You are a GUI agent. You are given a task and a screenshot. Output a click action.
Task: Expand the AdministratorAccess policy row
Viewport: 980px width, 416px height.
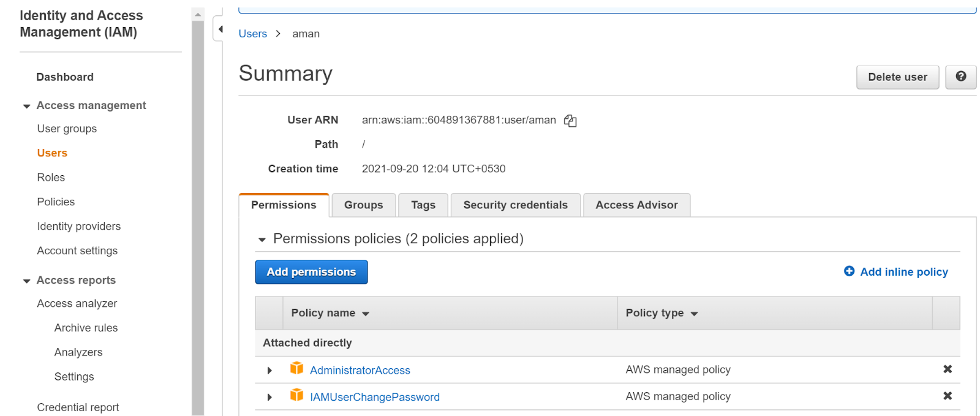coord(269,370)
